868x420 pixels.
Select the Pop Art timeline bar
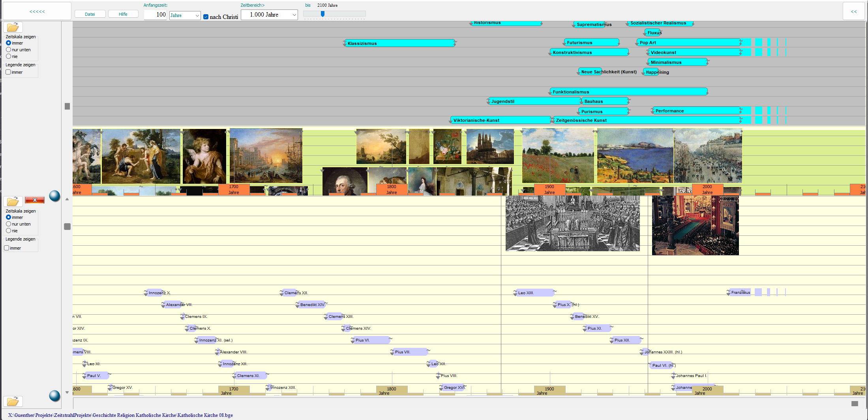[x=688, y=43]
